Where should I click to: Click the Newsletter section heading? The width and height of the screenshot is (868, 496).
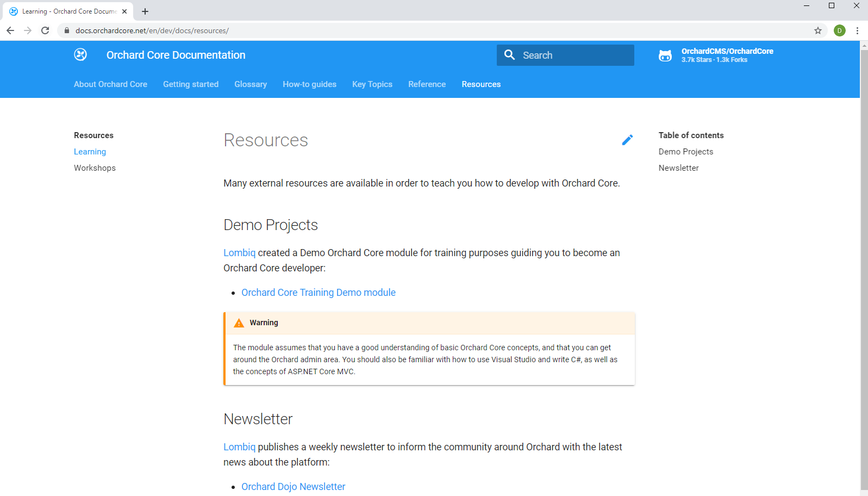pyautogui.click(x=258, y=419)
